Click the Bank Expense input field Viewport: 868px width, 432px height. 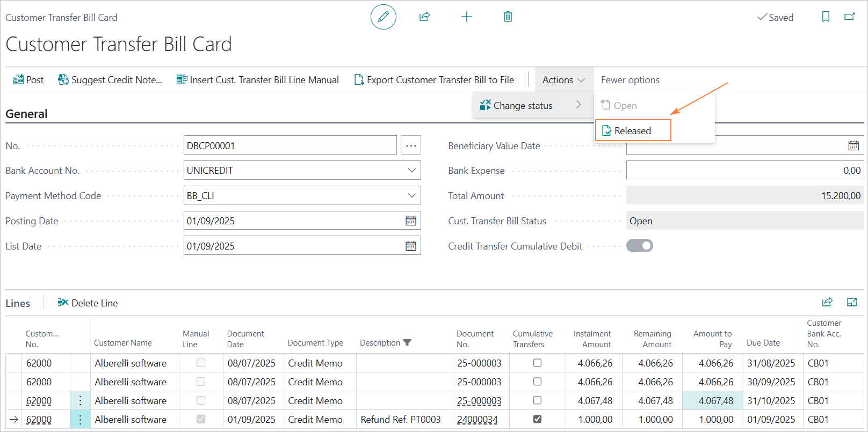744,171
